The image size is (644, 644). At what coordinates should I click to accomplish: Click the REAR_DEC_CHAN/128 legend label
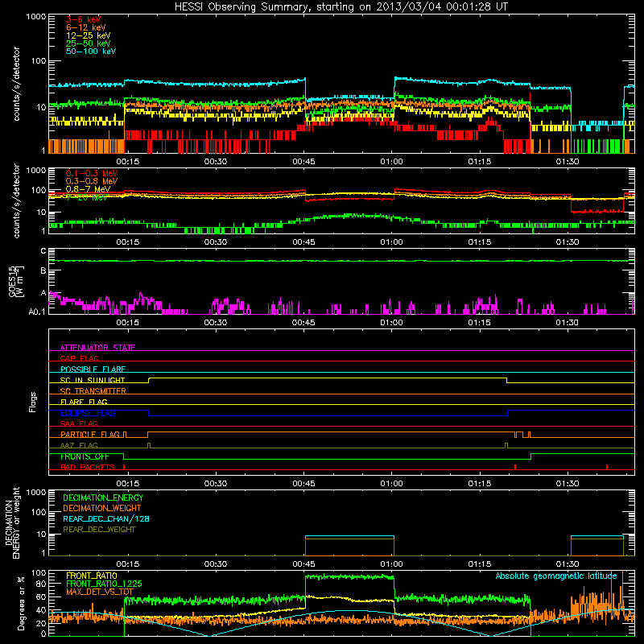tap(106, 518)
